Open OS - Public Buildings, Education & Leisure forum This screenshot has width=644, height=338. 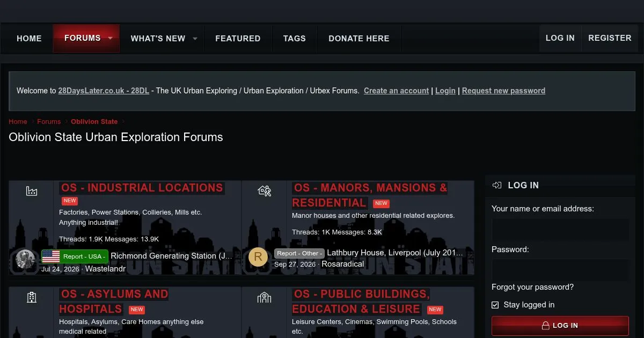[x=361, y=302]
